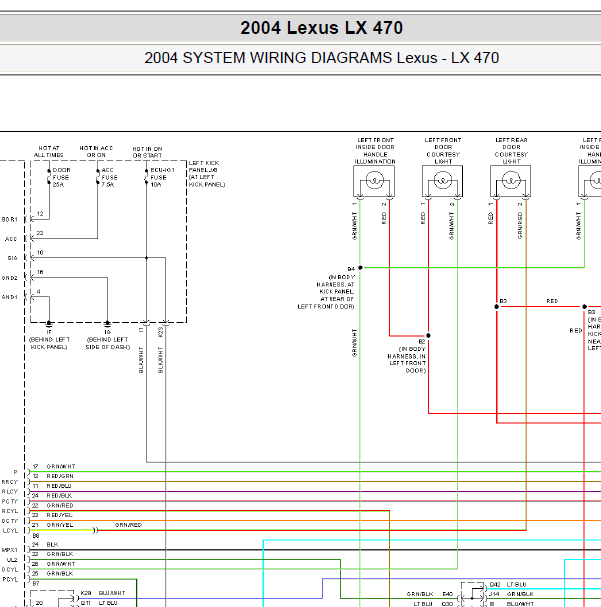Viewport: 601px width, 607px height.
Task: Select the ECU-IG1 fuse 10A symbol
Action: pos(146,177)
